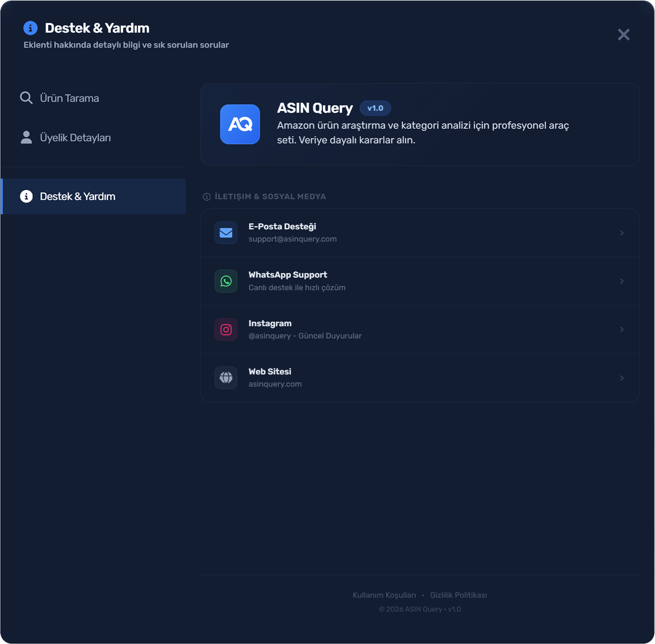The image size is (655, 644).
Task: Click the info icon in the Destek & Yardım sidebar item
Action: click(x=26, y=196)
